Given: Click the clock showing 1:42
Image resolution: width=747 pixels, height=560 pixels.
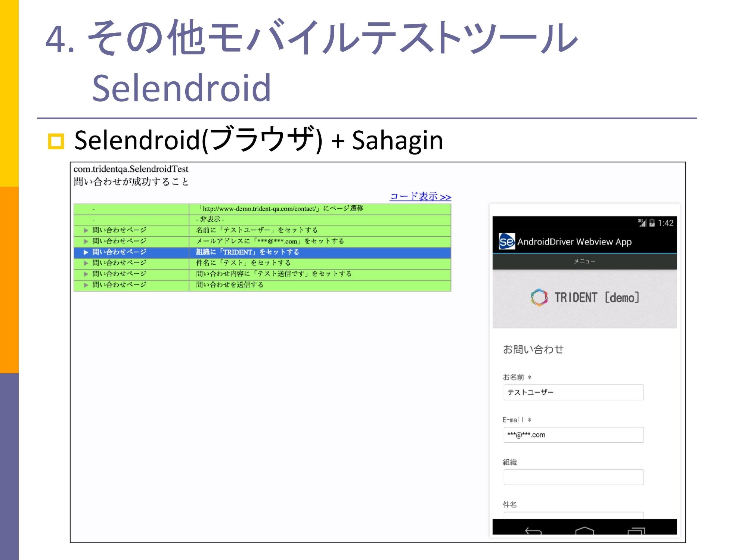Looking at the screenshot, I should pos(666,223).
